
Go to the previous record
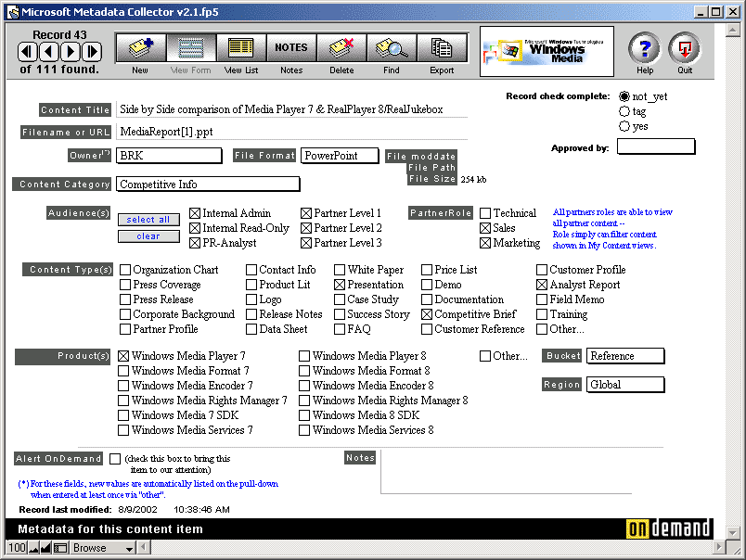(x=48, y=51)
